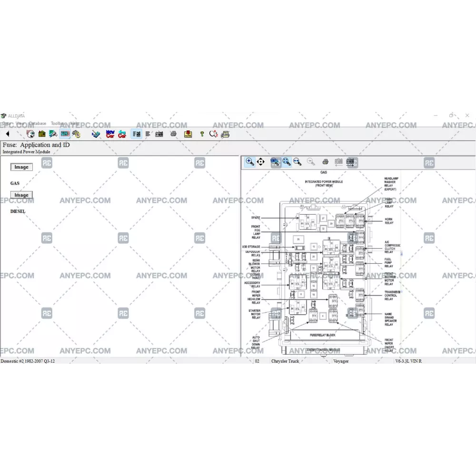Viewport: 476px width, 476px height.
Task: Click the fit-to-window zoom icon
Action: coord(287,162)
